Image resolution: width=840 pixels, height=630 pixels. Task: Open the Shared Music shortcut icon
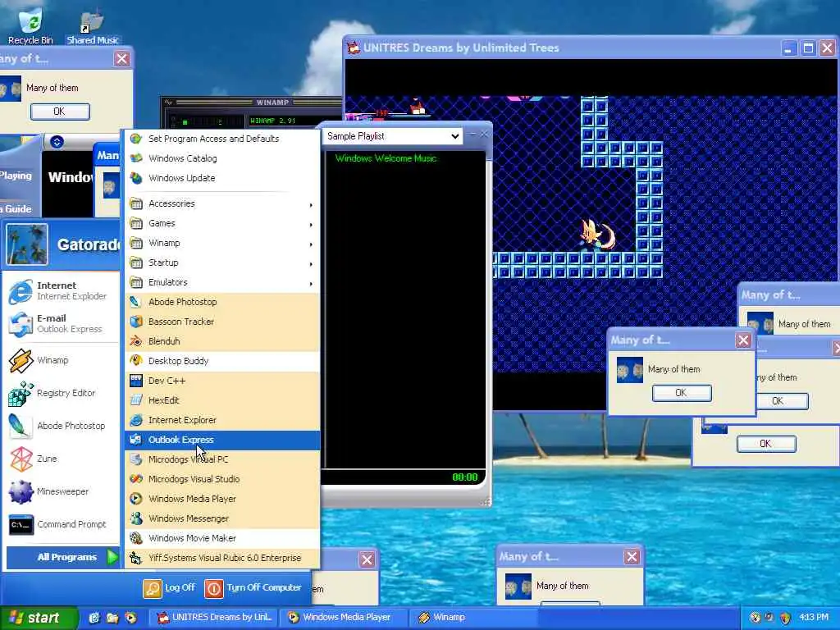[x=92, y=25]
